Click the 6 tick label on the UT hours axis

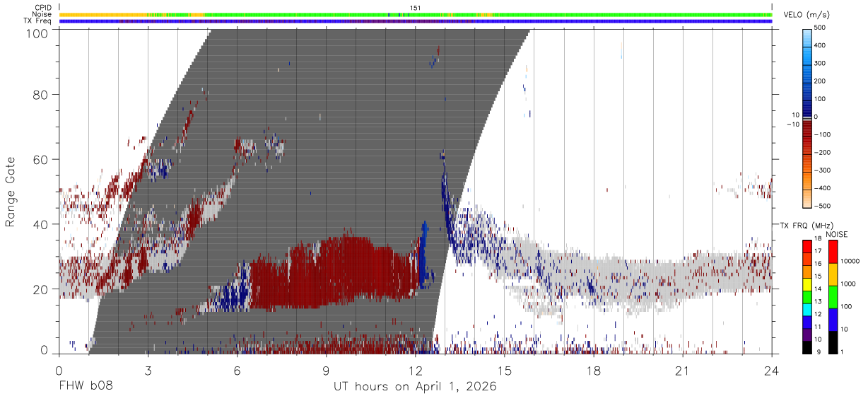(237, 370)
